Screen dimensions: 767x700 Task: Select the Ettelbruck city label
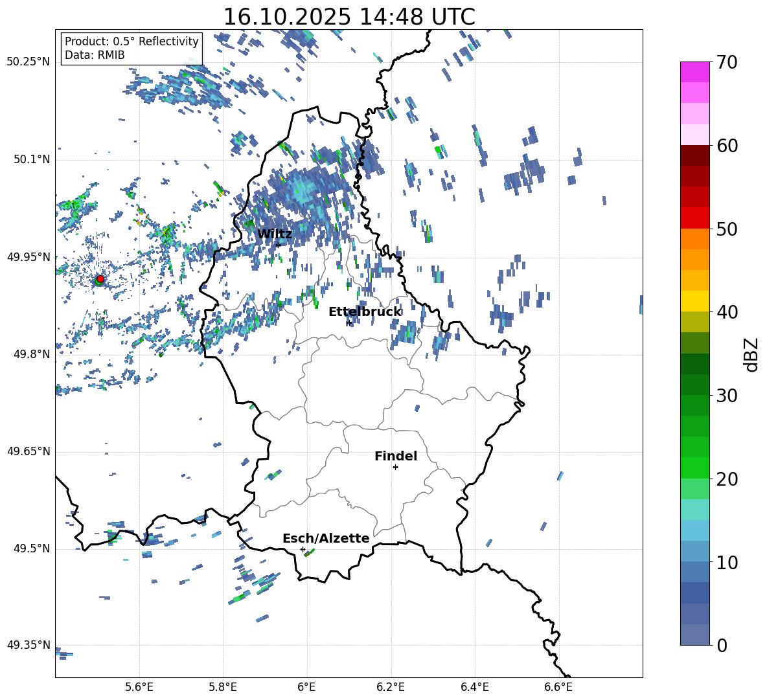coord(365,312)
